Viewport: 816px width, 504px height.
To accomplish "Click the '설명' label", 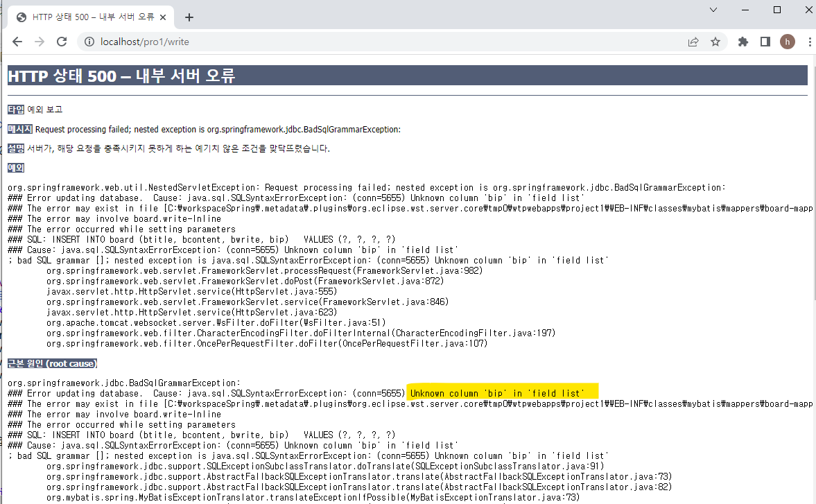I will 16,148.
